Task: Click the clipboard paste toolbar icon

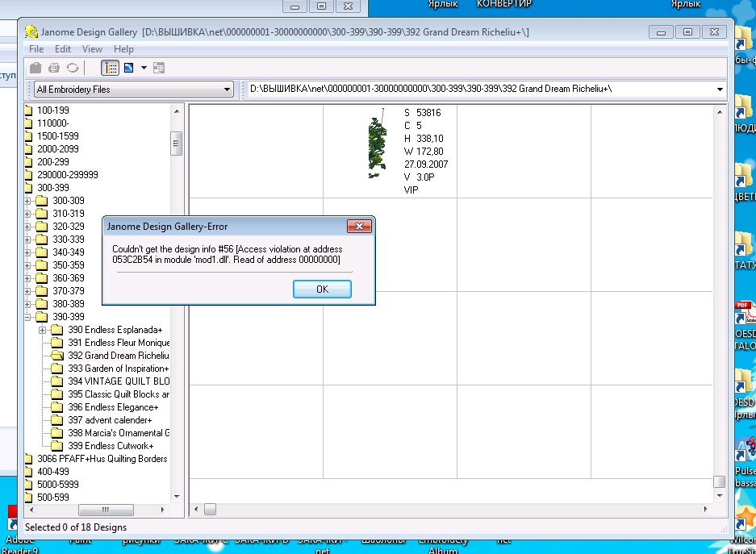Action: (x=36, y=68)
